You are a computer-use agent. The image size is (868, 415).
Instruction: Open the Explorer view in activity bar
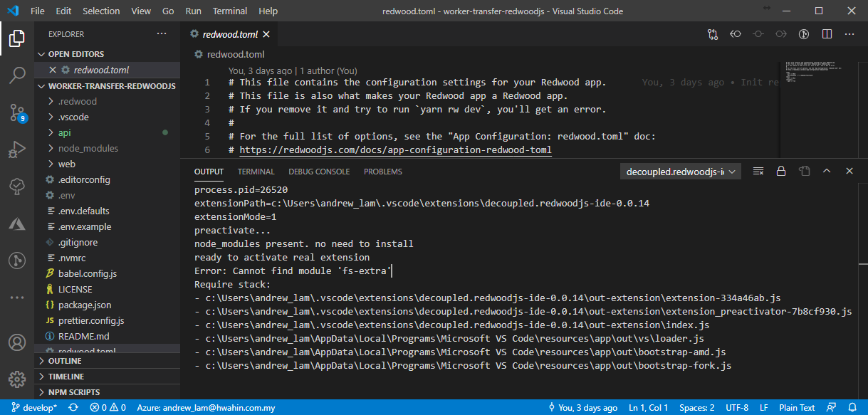[x=17, y=38]
